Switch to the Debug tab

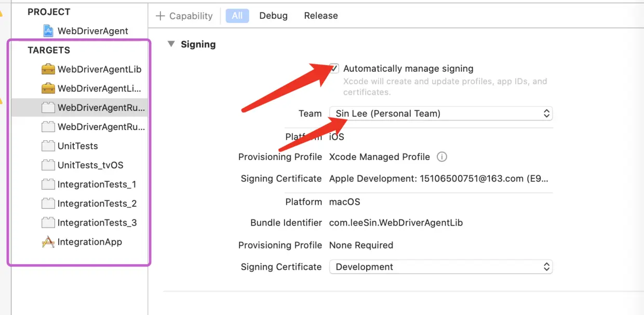point(273,16)
